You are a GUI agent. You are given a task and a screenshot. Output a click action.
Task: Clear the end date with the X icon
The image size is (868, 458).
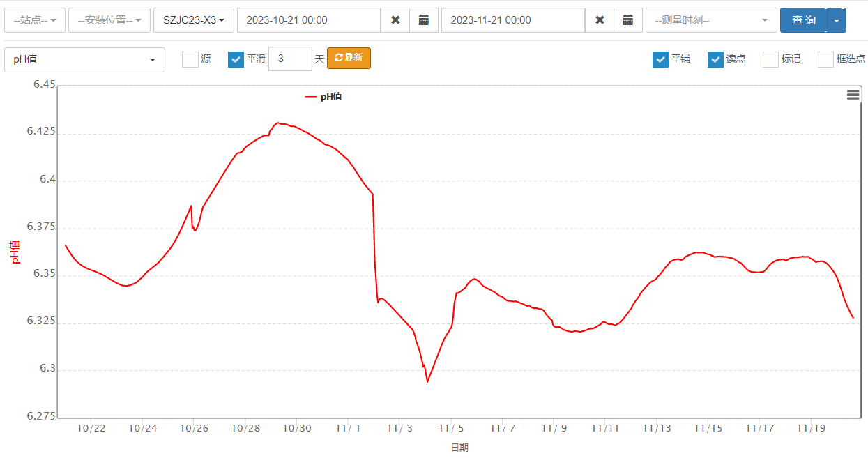[600, 20]
